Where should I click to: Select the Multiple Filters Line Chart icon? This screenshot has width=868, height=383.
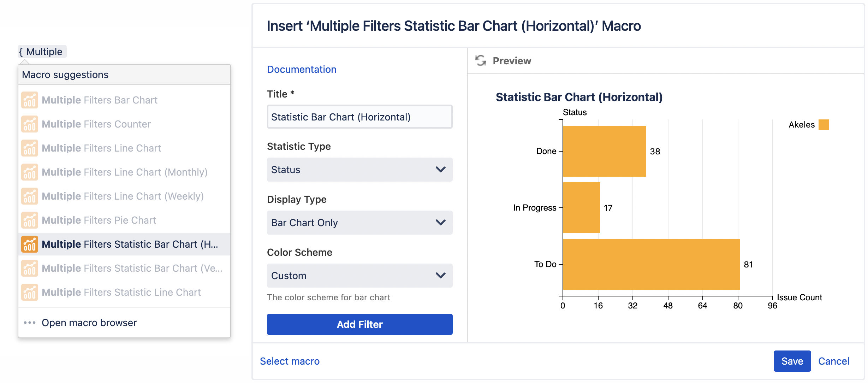pos(29,148)
